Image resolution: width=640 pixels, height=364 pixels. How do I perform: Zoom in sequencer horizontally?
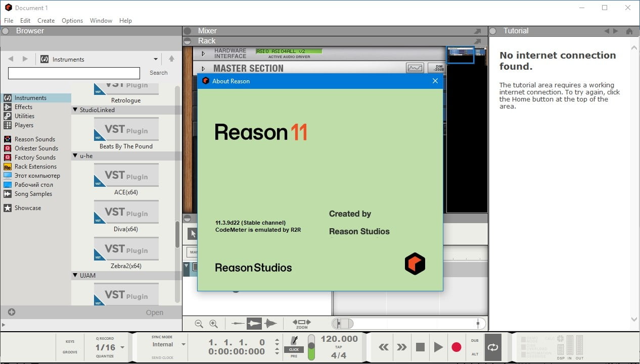(x=213, y=324)
